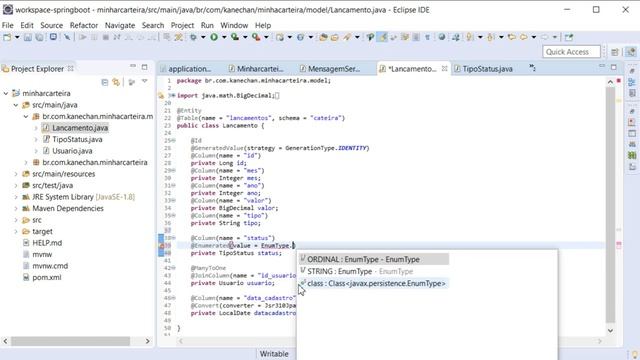Click the Save icon in toolbar
The height and width of the screenshot is (360, 640).
click(28, 37)
